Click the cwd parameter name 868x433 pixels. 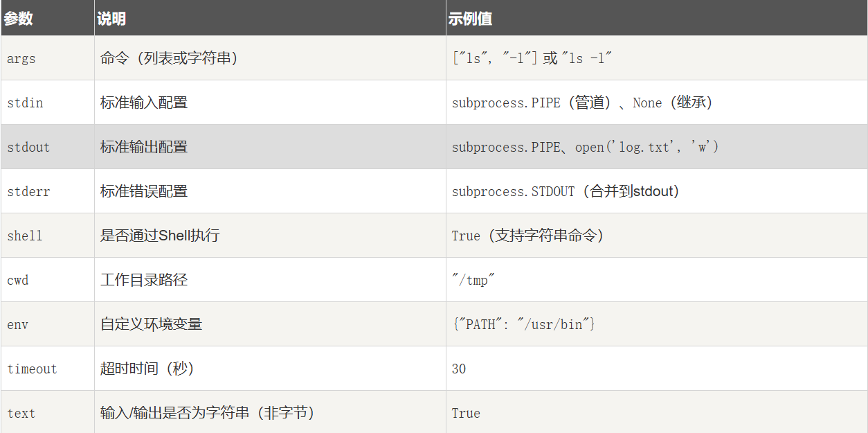(18, 281)
